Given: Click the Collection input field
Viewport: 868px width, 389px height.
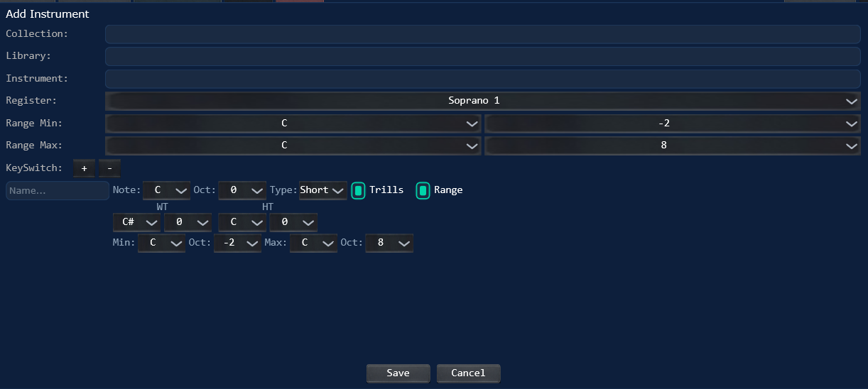Looking at the screenshot, I should pyautogui.click(x=483, y=34).
